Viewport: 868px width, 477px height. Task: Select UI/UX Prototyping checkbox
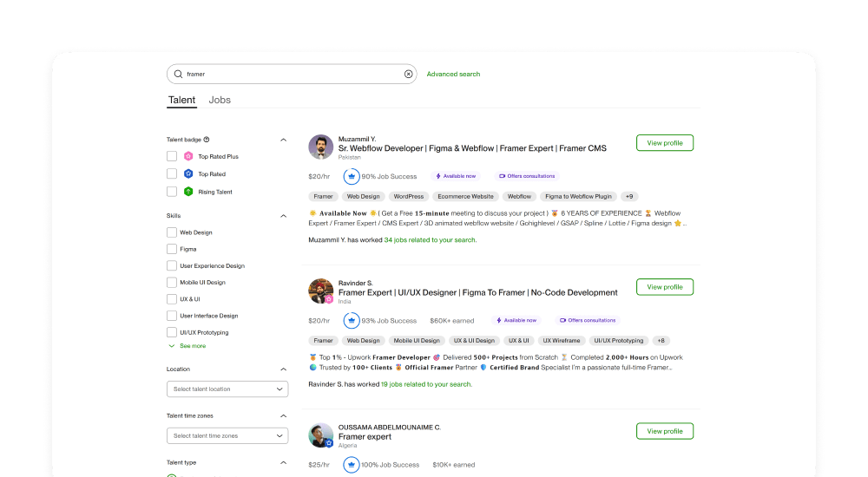tap(172, 332)
